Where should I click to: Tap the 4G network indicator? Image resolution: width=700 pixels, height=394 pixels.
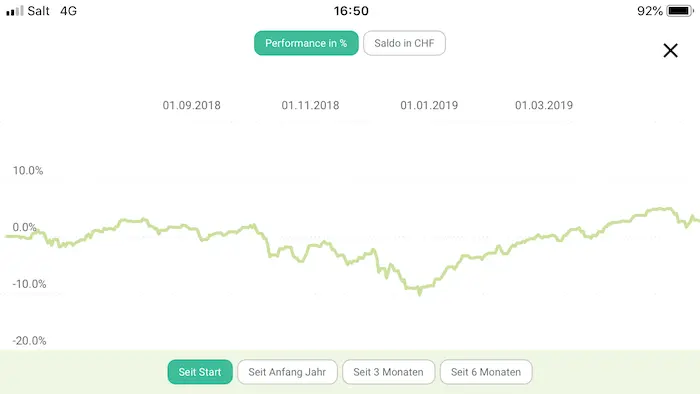(x=68, y=11)
